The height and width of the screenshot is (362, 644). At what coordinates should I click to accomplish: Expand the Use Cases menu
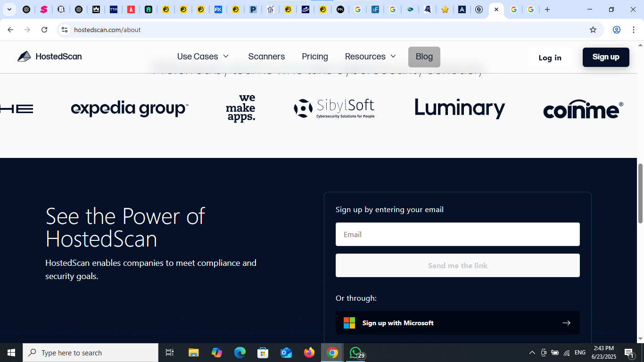point(203,57)
